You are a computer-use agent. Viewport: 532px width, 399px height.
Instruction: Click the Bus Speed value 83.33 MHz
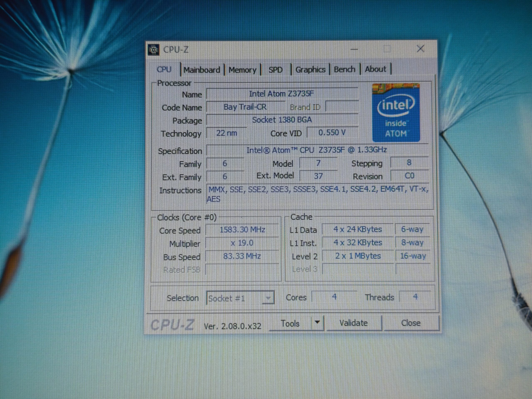tap(242, 256)
